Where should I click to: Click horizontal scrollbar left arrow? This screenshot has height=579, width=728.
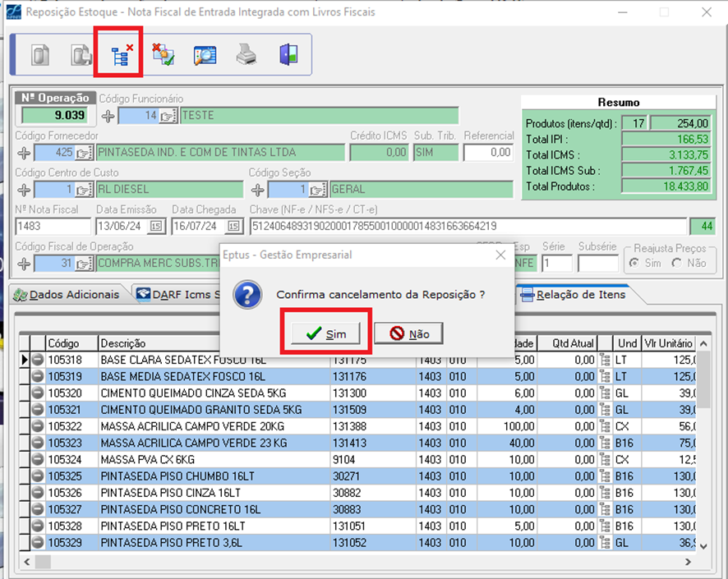point(27,562)
